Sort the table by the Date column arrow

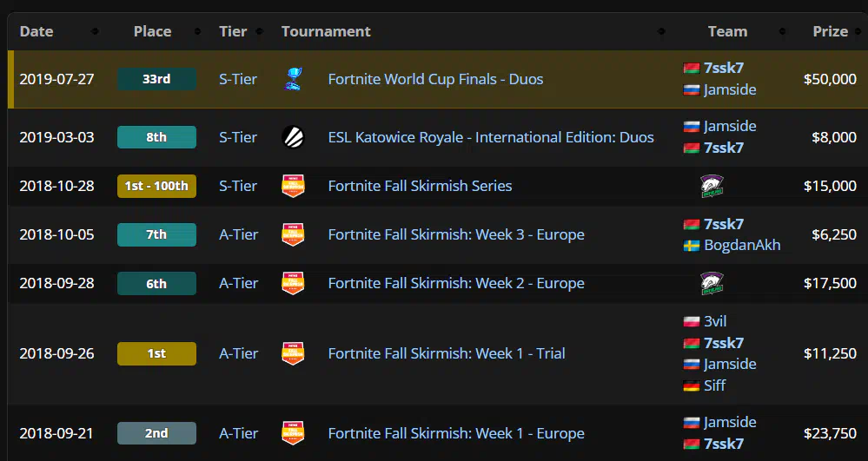[95, 32]
